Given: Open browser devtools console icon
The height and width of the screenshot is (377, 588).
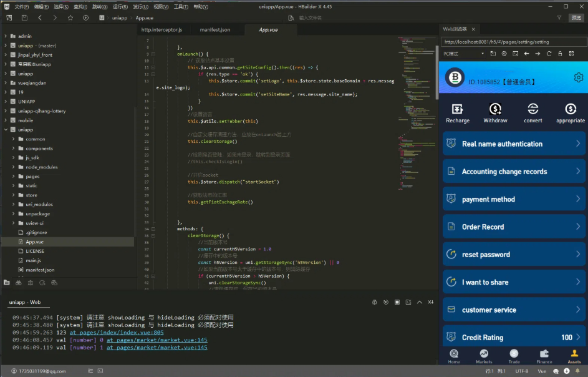Looking at the screenshot, I should 516,54.
